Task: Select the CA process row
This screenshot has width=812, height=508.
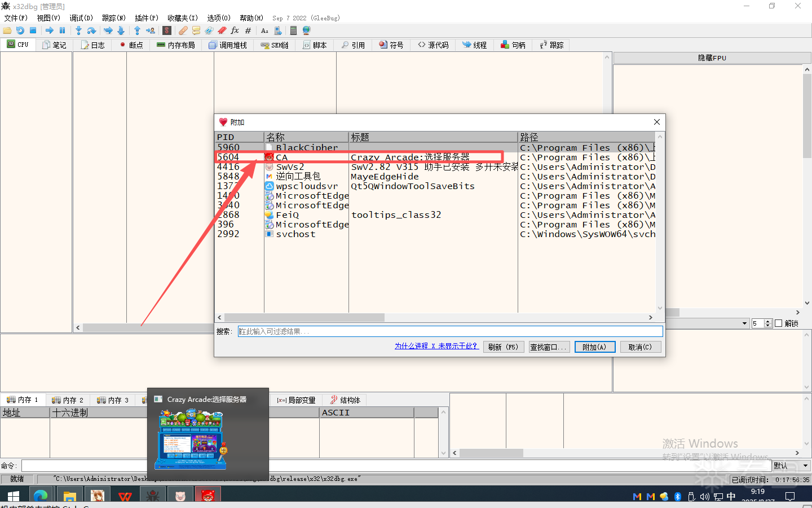Action: pos(435,157)
